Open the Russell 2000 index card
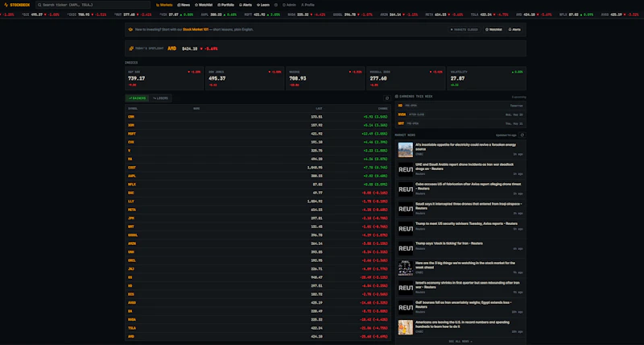The width and height of the screenshot is (644, 345). 406,78
